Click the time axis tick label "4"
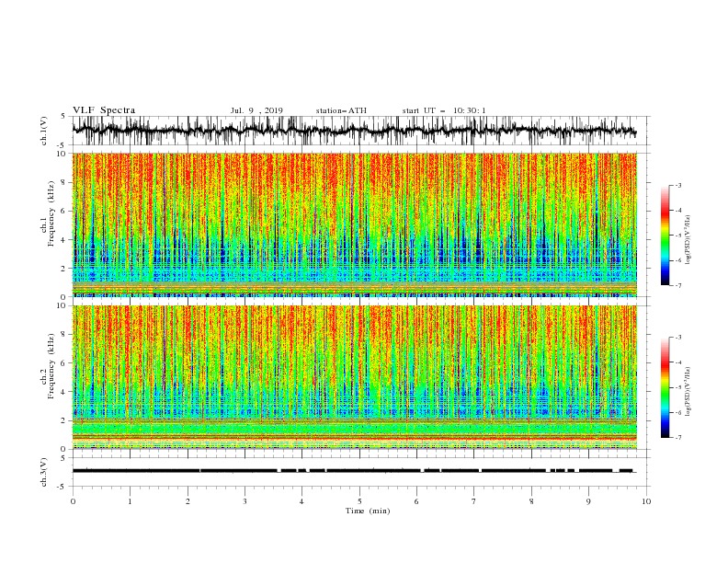728x563 pixels. pos(301,501)
